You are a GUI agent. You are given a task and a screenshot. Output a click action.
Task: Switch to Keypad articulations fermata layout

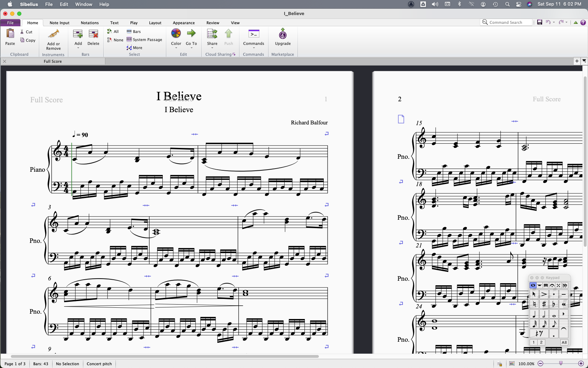(x=552, y=285)
